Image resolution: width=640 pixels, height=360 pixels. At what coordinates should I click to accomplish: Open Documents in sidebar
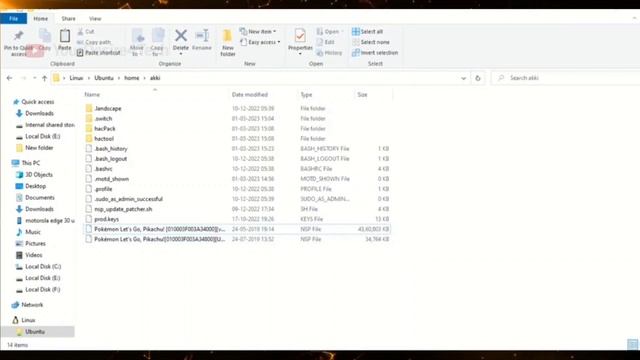pos(35,198)
